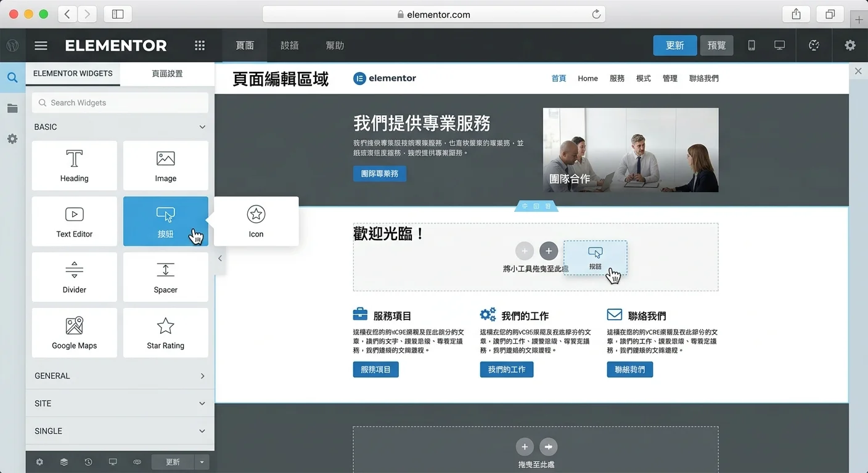The height and width of the screenshot is (473, 868).
Task: Toggle preview mode with the eye icon
Action: [137, 461]
